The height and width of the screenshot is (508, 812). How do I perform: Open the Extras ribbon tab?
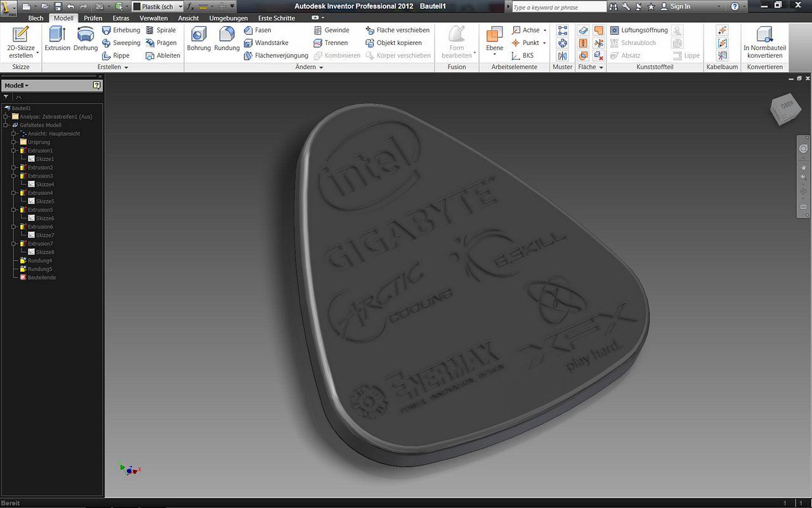121,18
